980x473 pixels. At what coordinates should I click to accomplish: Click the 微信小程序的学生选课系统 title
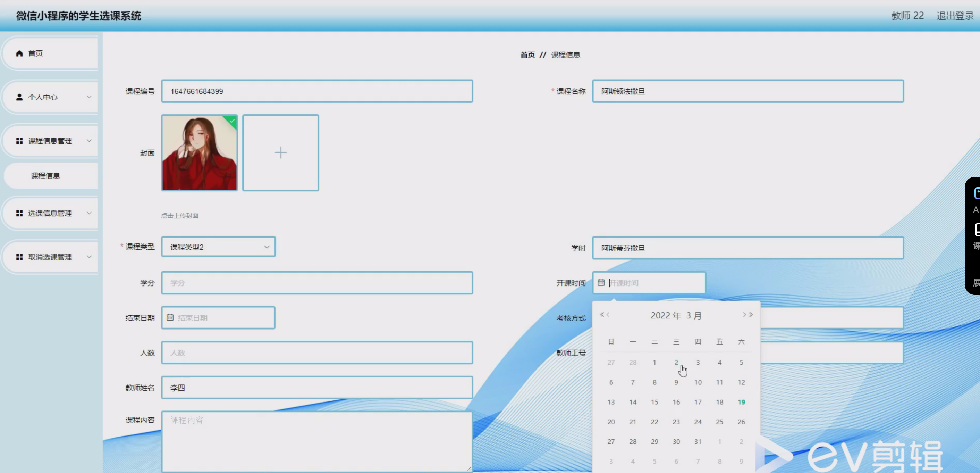click(78, 16)
